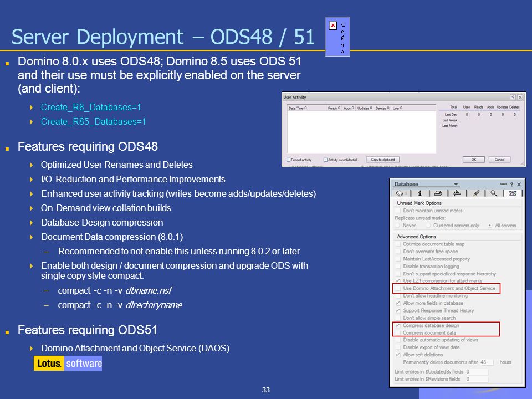Click Unread Mark Options section heading
This screenshot has height=399, width=532.
(419, 203)
